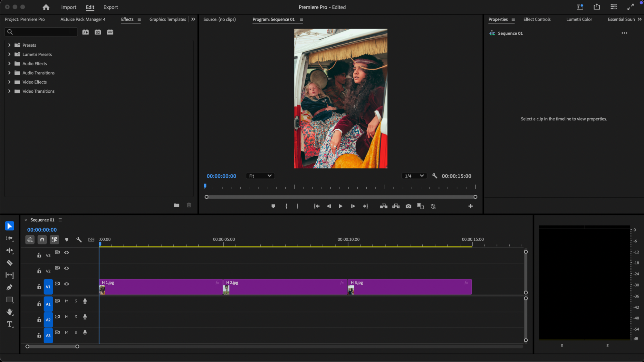This screenshot has height=362, width=644.
Task: Click Add Marker in program monitor
Action: point(273,206)
